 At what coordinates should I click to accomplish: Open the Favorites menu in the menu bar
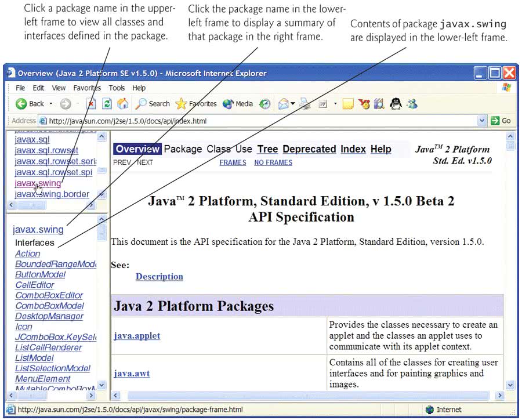(87, 88)
